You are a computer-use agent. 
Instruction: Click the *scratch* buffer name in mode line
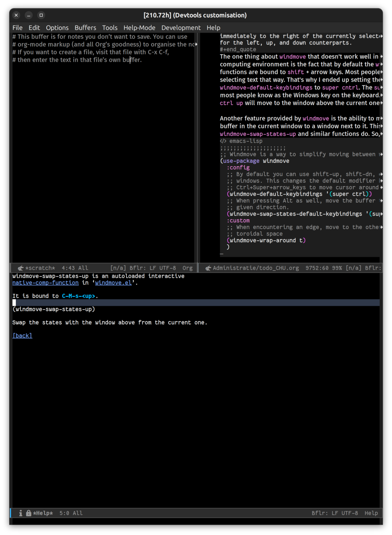click(x=40, y=268)
